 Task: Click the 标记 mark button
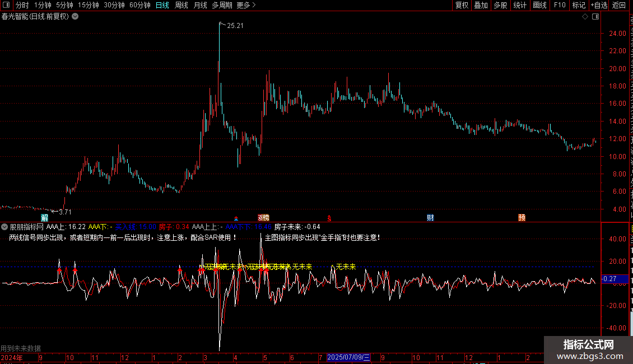[579, 5]
